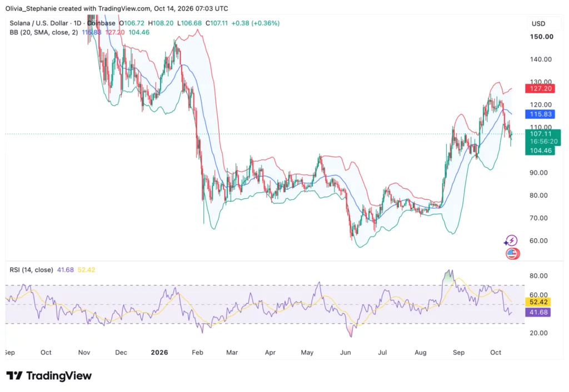569x392 pixels.
Task: Click the Oct label at right of time axis
Action: pyautogui.click(x=496, y=353)
